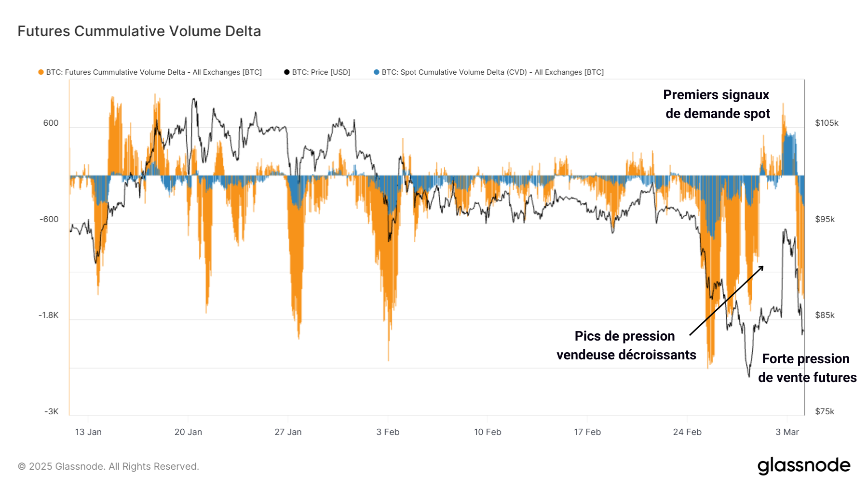The height and width of the screenshot is (488, 868).
Task: Click the "Pics de pression vendeuse décroissants" annotation
Action: pyautogui.click(x=626, y=345)
